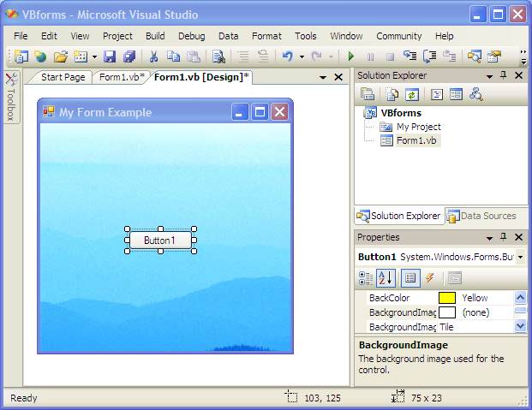
Task: Open Properties panel window position dropdown
Action: coord(489,238)
